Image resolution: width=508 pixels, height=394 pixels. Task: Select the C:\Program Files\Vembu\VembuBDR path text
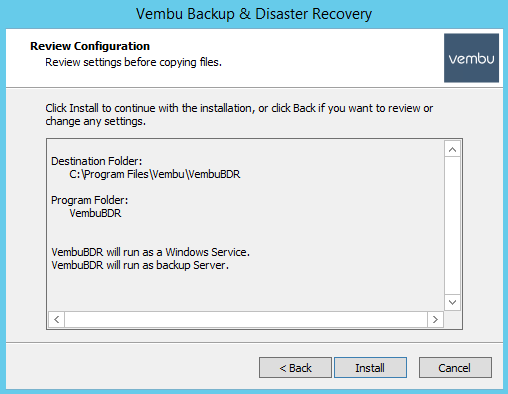pyautogui.click(x=155, y=174)
